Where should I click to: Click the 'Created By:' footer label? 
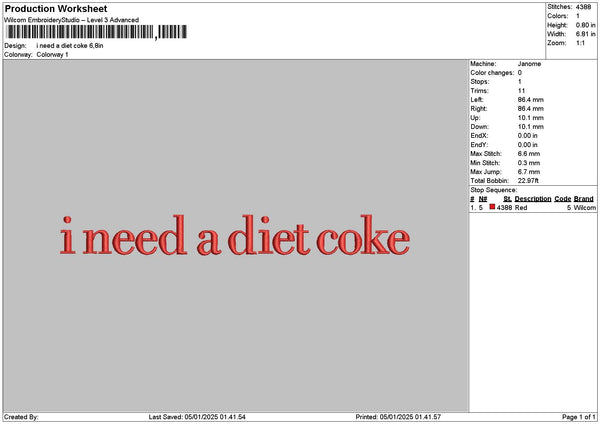(x=21, y=417)
